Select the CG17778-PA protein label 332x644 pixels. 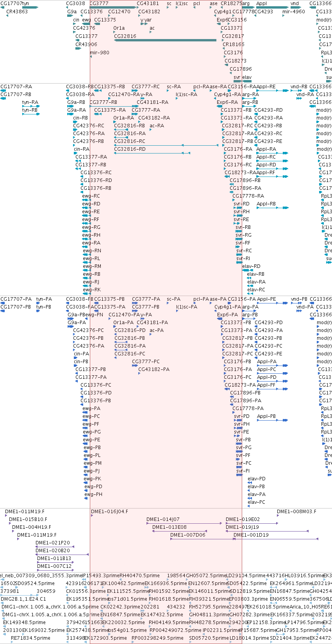(248, 409)
